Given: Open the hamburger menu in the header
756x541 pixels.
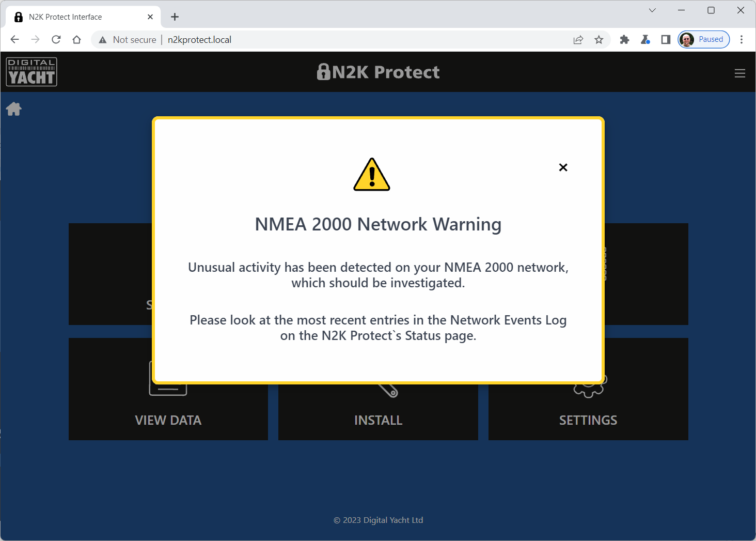Looking at the screenshot, I should point(739,73).
